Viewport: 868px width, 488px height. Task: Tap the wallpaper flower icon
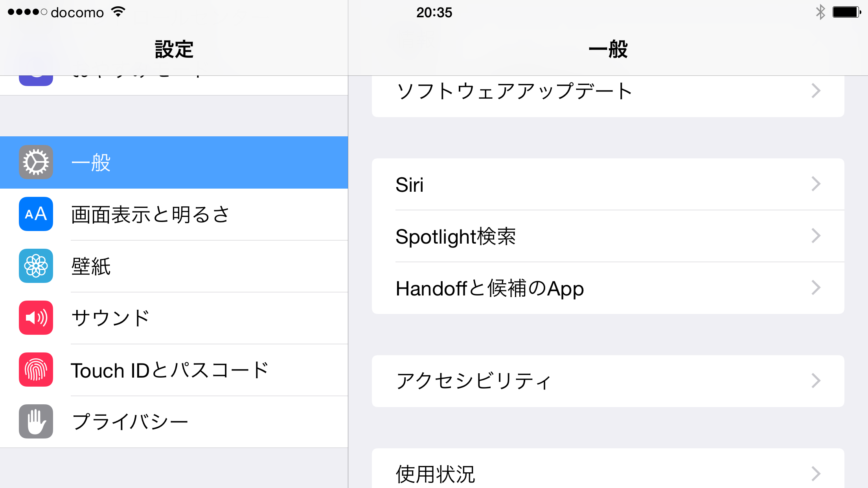(x=36, y=266)
